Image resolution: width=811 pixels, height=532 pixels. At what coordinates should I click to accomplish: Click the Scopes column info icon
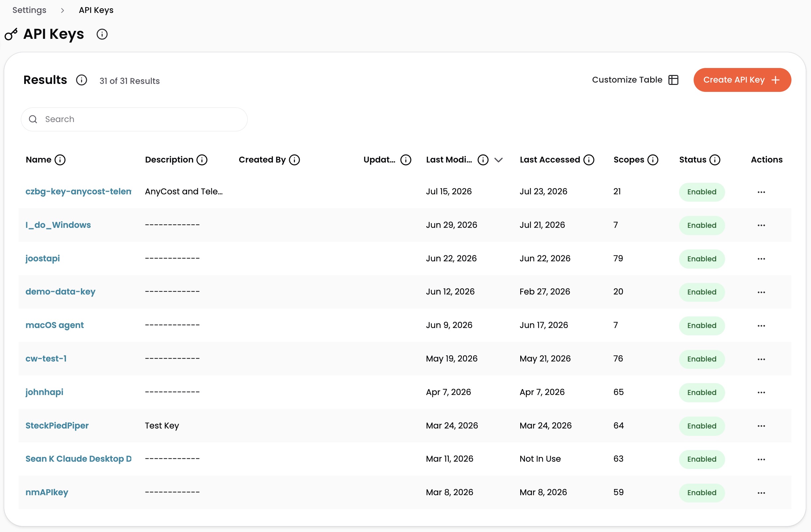click(653, 160)
